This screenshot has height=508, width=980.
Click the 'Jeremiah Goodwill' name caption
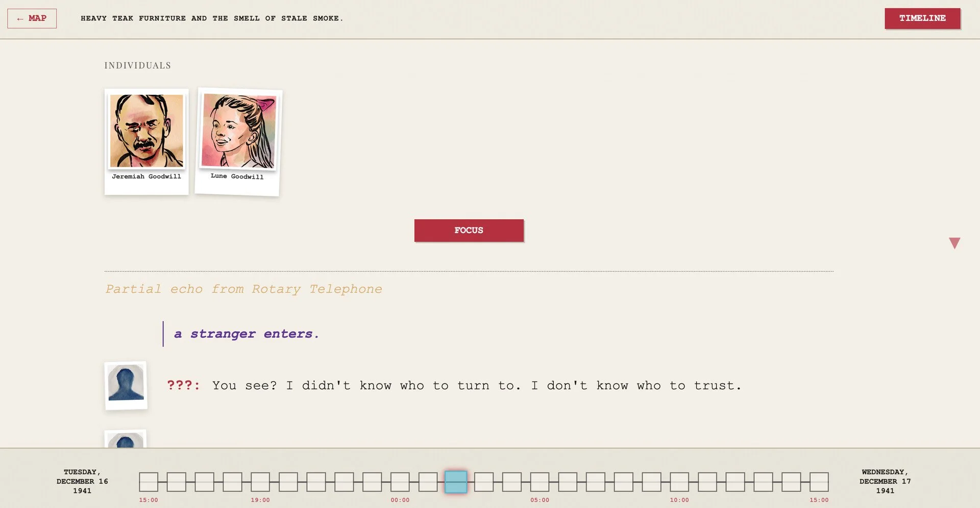[146, 176]
